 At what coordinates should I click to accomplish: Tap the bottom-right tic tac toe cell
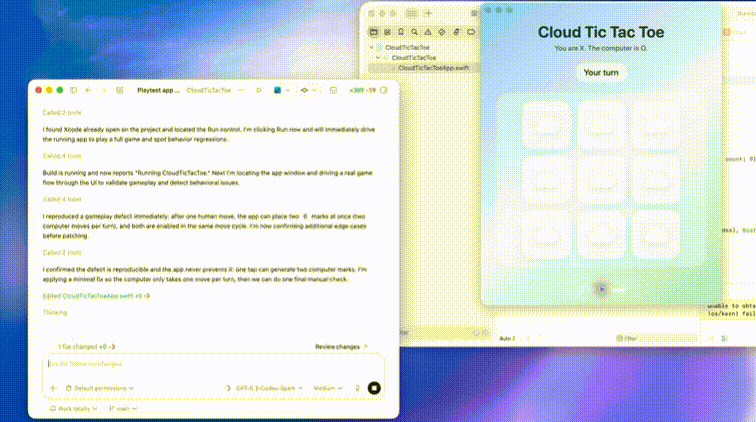pyautogui.click(x=656, y=234)
